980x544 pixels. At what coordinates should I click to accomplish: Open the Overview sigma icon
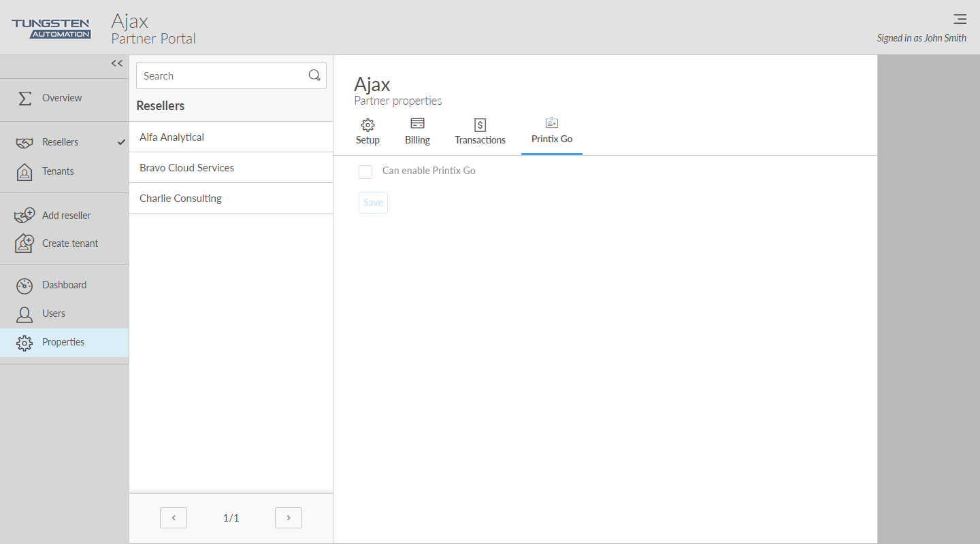click(x=24, y=98)
